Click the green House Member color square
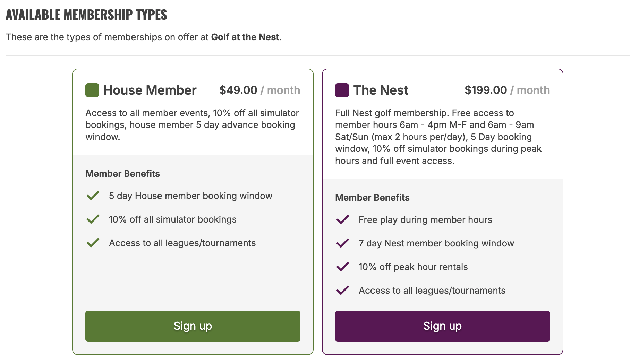Image resolution: width=639 pixels, height=364 pixels. point(92,90)
